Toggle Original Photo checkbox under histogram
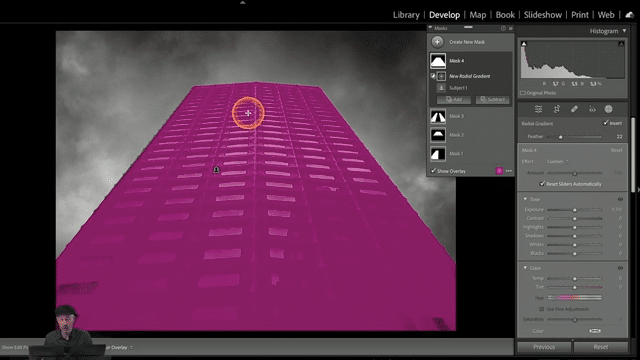 pos(523,93)
